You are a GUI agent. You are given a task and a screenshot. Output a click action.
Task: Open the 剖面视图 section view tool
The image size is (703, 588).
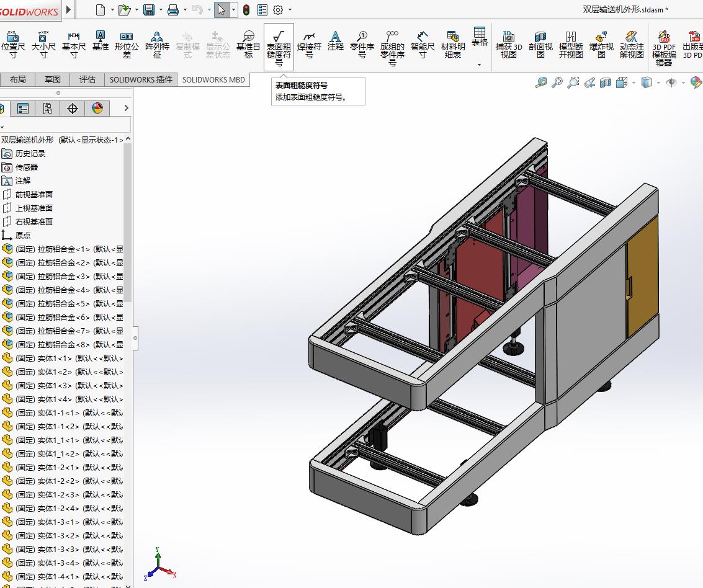pos(540,45)
